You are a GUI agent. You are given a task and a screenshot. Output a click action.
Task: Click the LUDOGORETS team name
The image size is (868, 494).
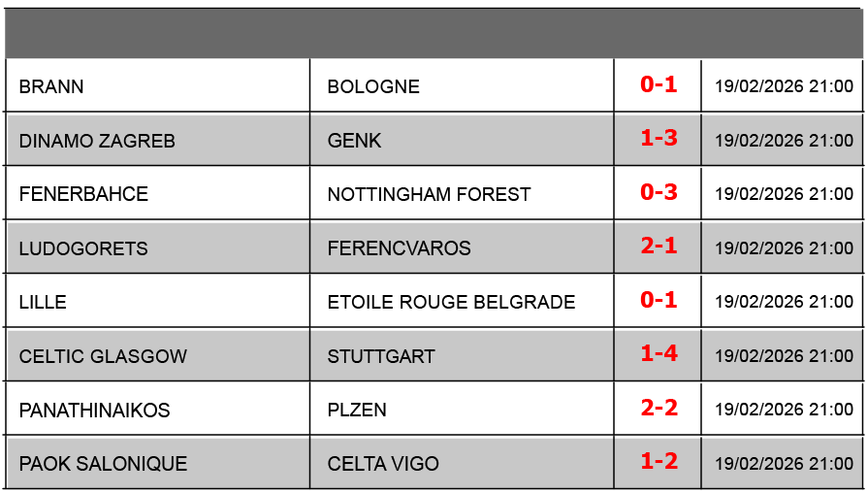[83, 248]
